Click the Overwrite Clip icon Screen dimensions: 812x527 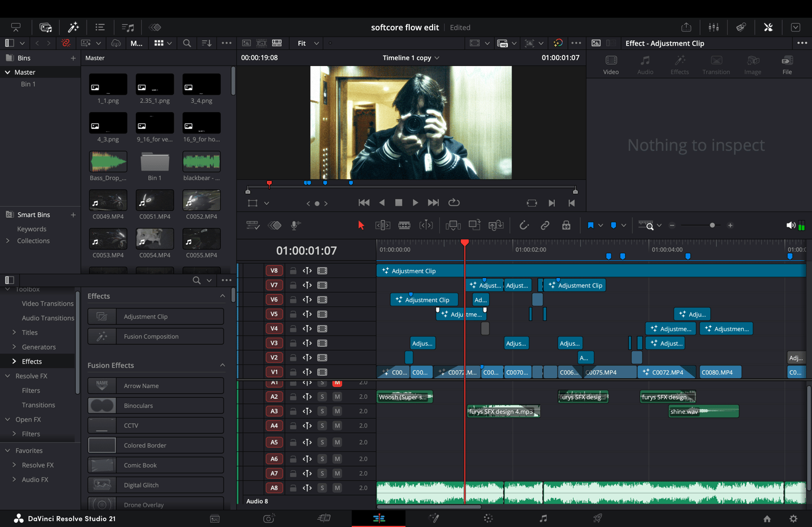coord(475,225)
